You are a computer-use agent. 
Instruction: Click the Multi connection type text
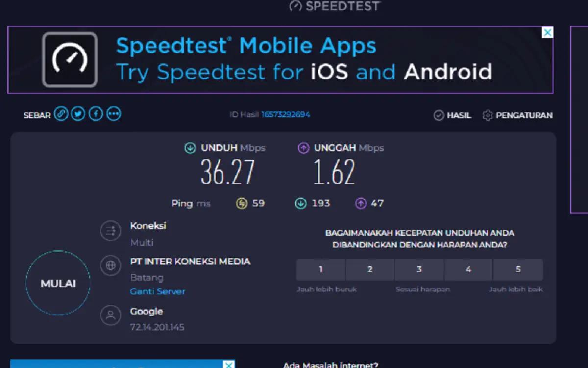point(142,242)
